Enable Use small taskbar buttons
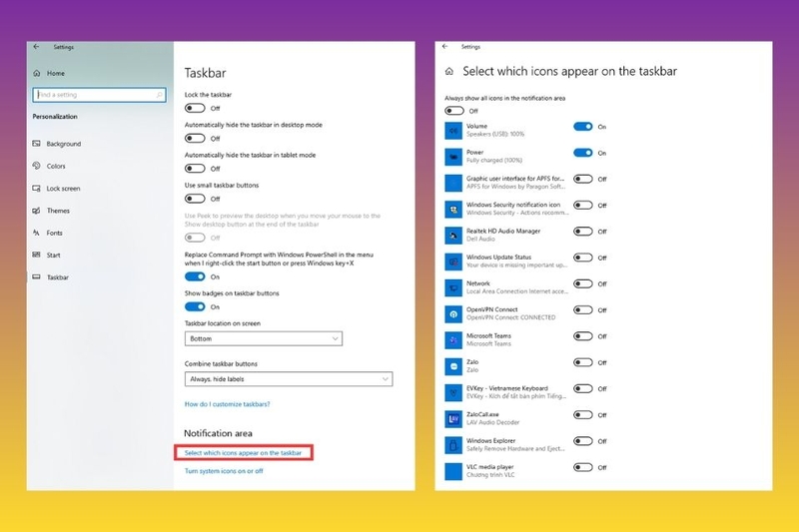 pos(195,199)
